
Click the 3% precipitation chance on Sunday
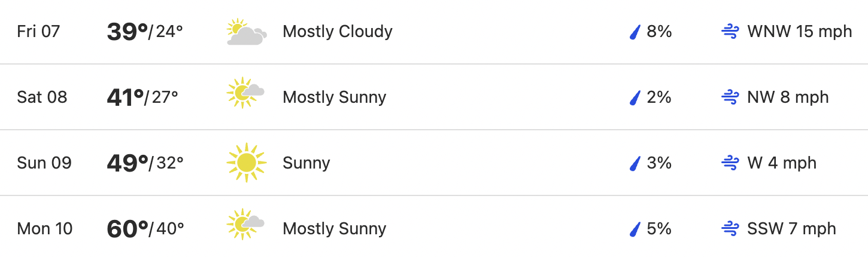coord(659,163)
